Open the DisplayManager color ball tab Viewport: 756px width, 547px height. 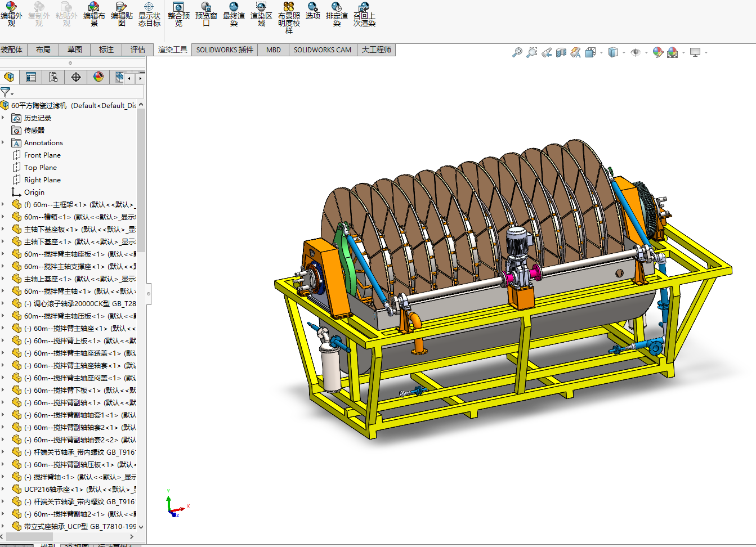pyautogui.click(x=99, y=77)
